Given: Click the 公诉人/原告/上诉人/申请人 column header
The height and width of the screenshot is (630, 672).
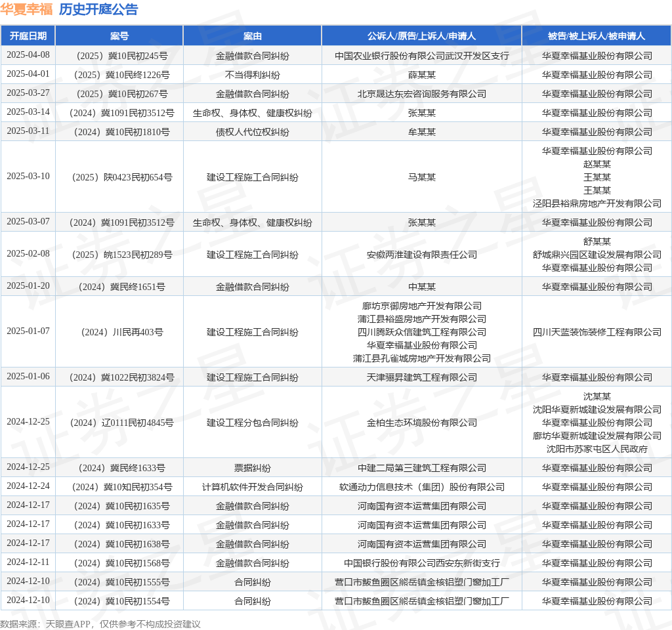Looking at the screenshot, I should point(422,36).
